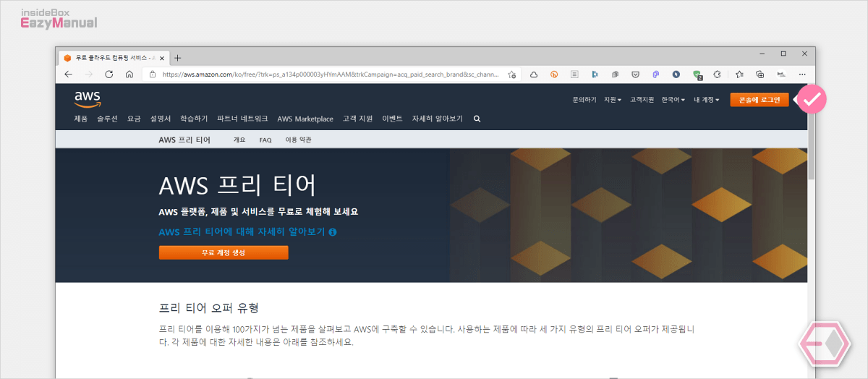The width and height of the screenshot is (868, 379).
Task: Open the 이벤트 menu
Action: 392,119
